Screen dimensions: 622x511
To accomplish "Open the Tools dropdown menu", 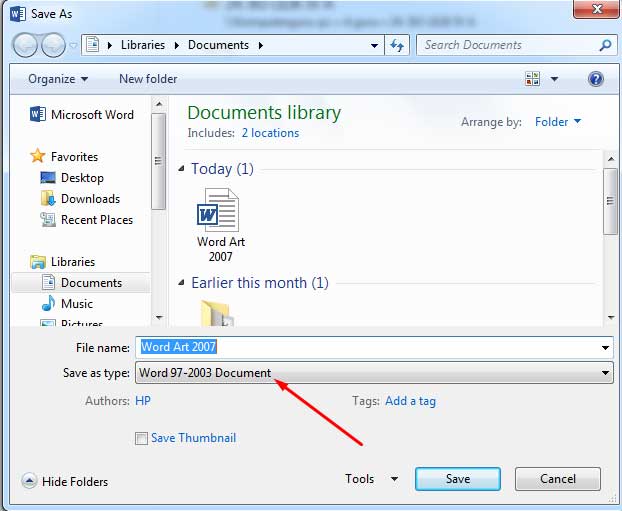I will pos(371,479).
